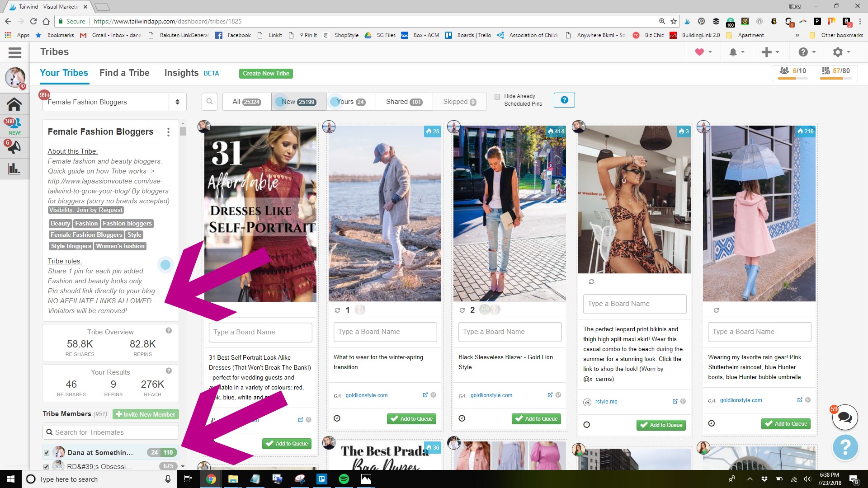This screenshot has width=868, height=488.
Task: Open the Female Fashion Bloggers tribe selector dropdown
Action: tap(114, 102)
